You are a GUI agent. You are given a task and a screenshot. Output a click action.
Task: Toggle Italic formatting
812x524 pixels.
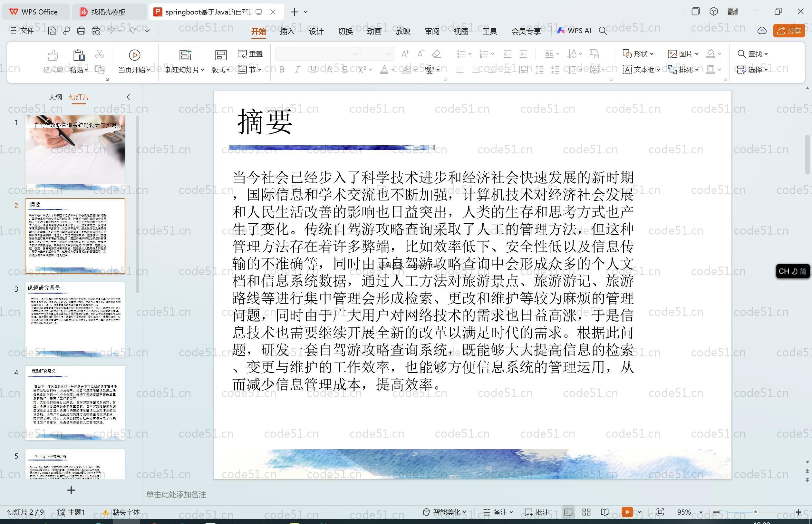click(297, 70)
